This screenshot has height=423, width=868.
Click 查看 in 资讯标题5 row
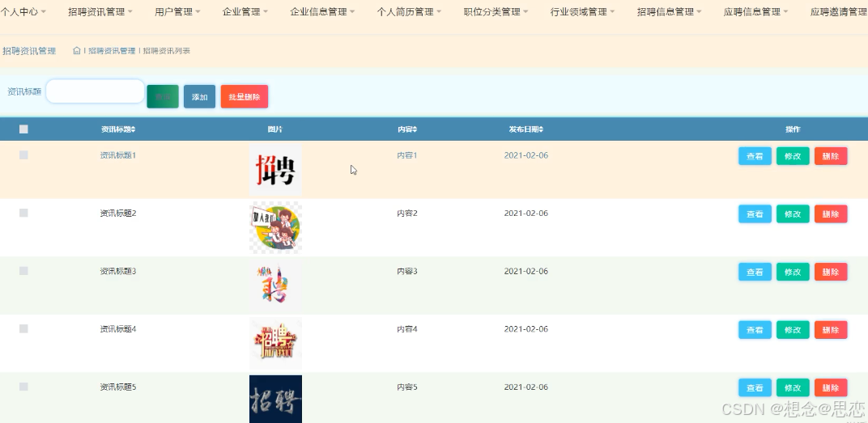click(x=755, y=387)
